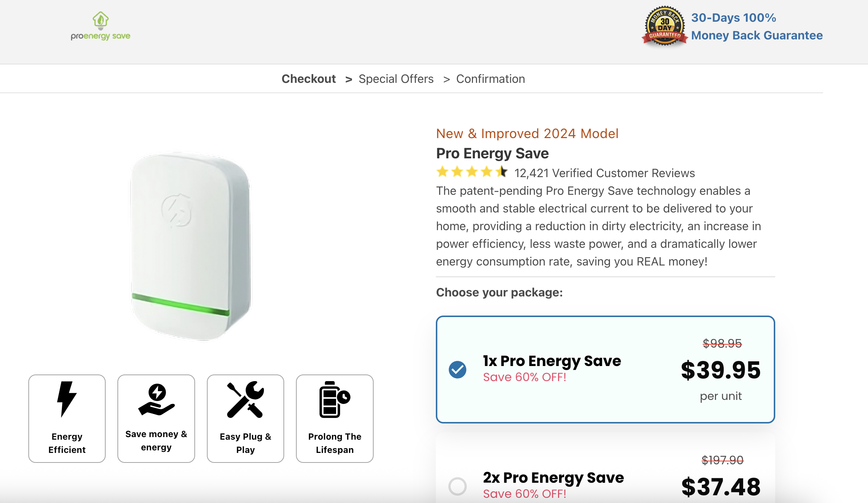
Task: Click the $39.95 per unit price
Action: click(x=720, y=370)
